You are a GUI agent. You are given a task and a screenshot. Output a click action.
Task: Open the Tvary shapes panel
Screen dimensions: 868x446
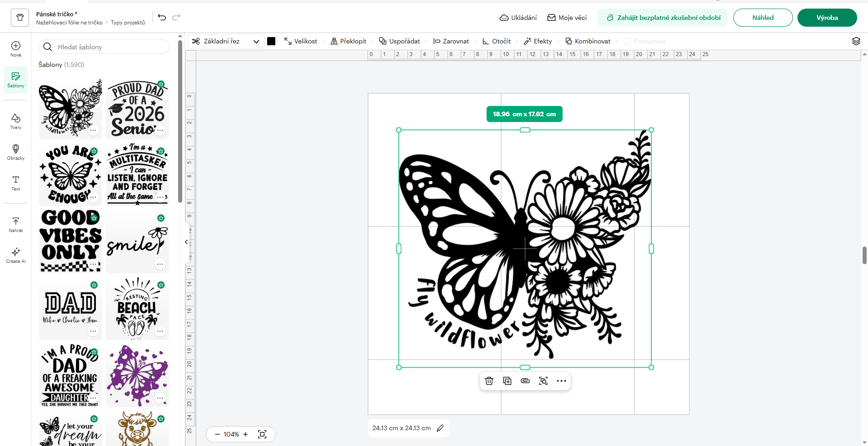point(16,122)
